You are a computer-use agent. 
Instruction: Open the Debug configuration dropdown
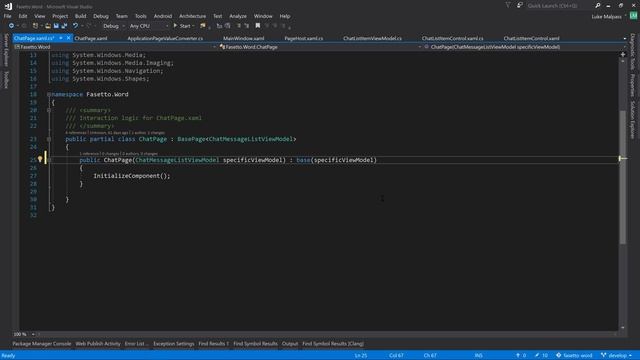click(x=113, y=26)
